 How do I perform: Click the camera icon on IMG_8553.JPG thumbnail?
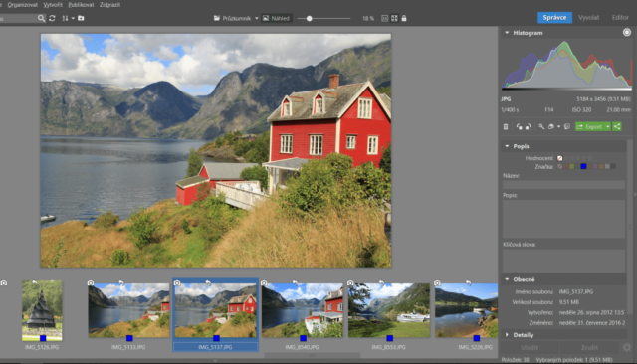350,283
